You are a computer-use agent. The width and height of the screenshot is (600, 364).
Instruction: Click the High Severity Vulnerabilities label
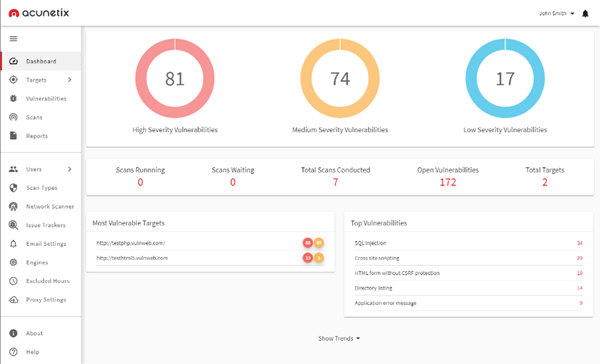coord(175,130)
